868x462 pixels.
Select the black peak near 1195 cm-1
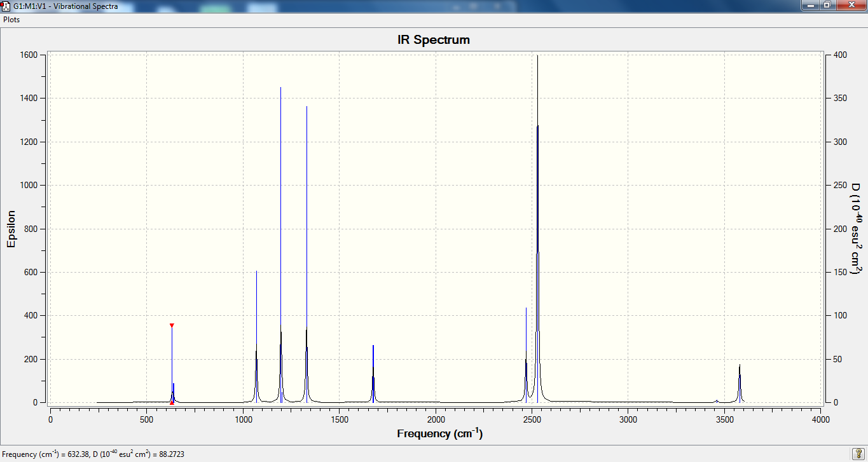point(280,245)
